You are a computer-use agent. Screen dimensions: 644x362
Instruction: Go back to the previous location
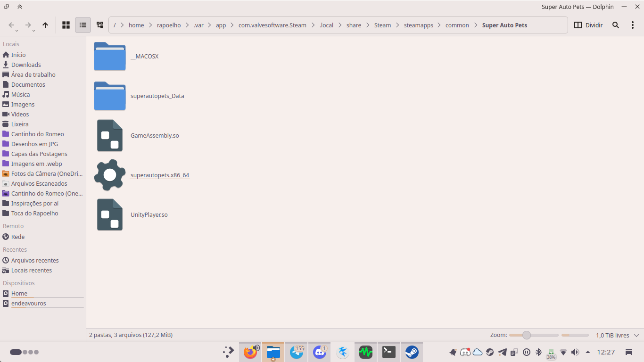tap(11, 25)
